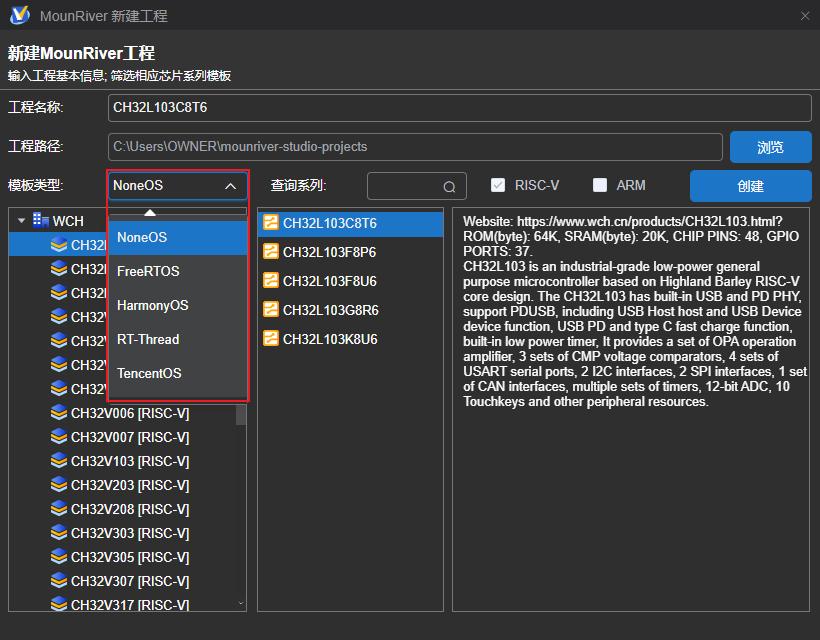The width and height of the screenshot is (820, 640).
Task: Click the layered icon of the highlighted series row
Action: pos(59,244)
